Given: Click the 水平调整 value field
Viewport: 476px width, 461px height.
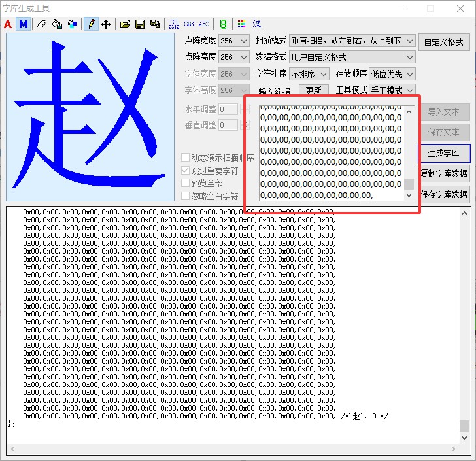Looking at the screenshot, I should click(228, 109).
